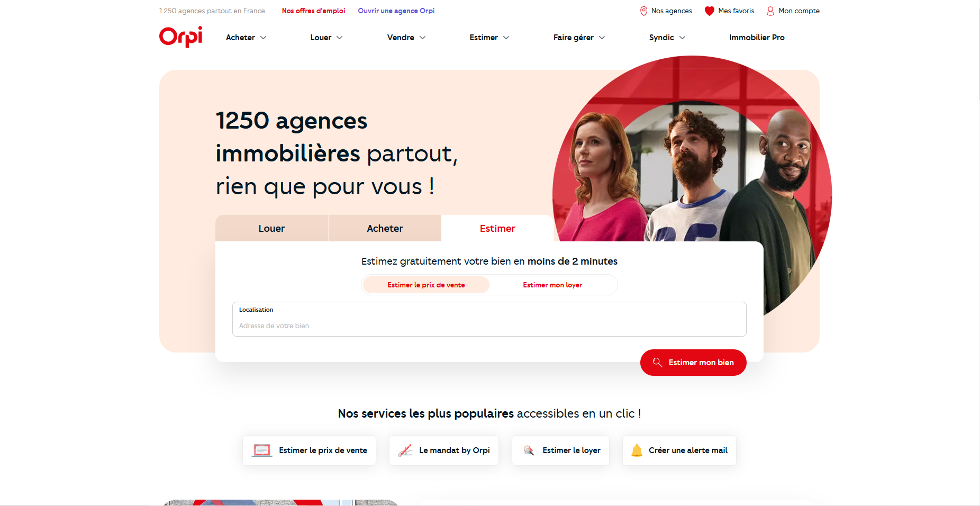
Task: Click the laptop icon for Estimer le prix de vente
Action: [262, 450]
